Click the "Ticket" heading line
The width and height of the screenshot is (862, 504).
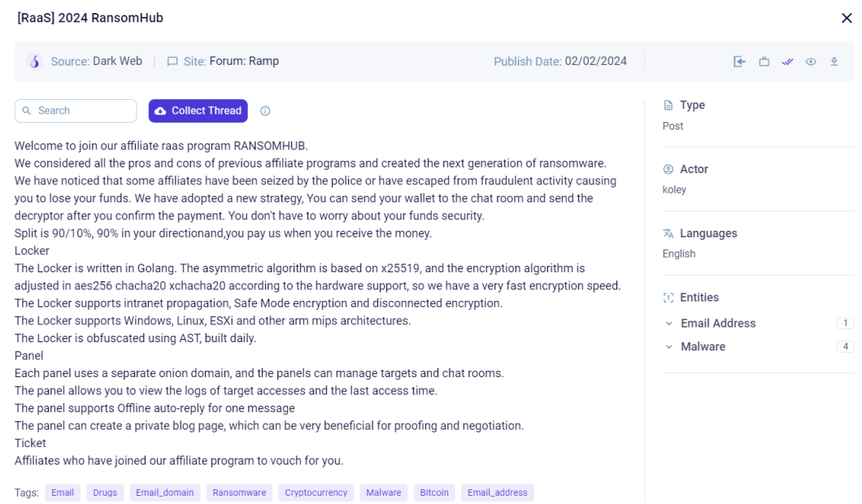30,444
